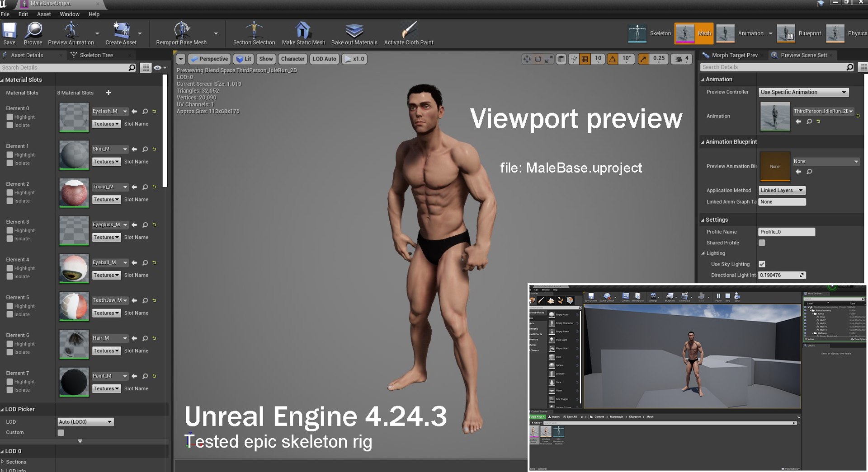Open the Window menu
868x472 pixels.
70,14
